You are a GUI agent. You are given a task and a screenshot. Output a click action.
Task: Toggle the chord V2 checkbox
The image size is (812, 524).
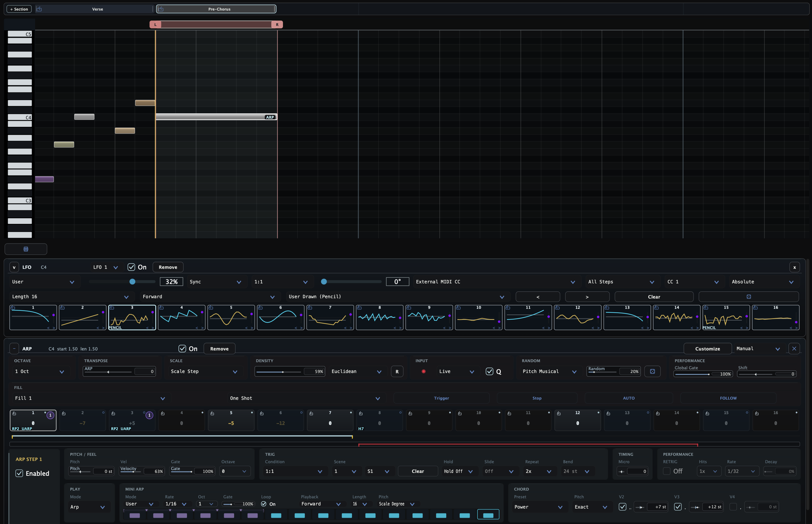coord(622,507)
